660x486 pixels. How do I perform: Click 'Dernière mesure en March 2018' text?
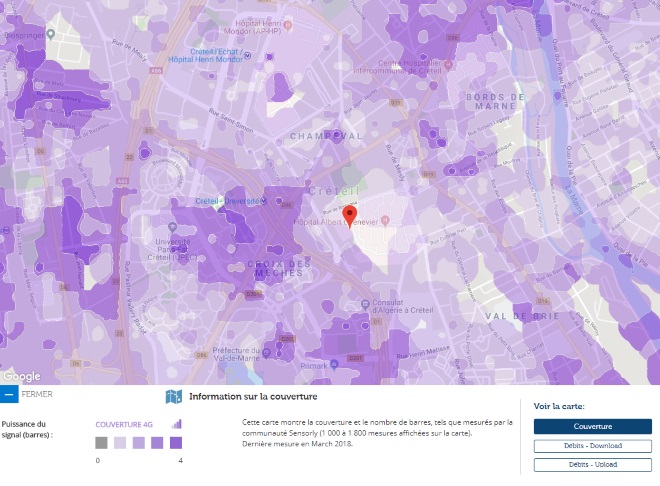point(297,444)
